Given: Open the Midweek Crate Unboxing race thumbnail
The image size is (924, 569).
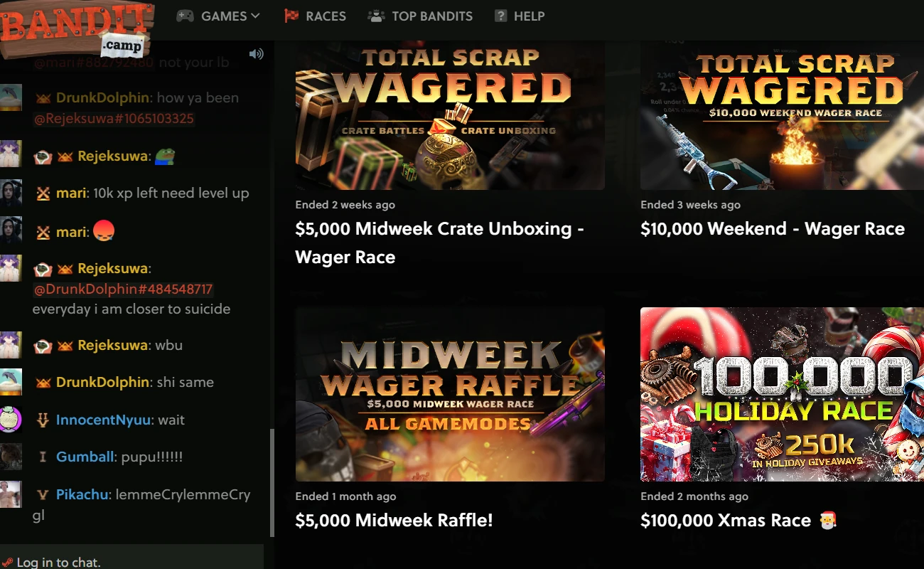Looking at the screenshot, I should pos(450,115).
